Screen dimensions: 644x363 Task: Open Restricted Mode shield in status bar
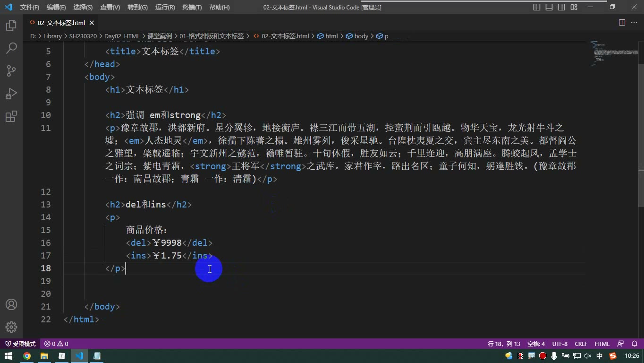[x=20, y=344]
